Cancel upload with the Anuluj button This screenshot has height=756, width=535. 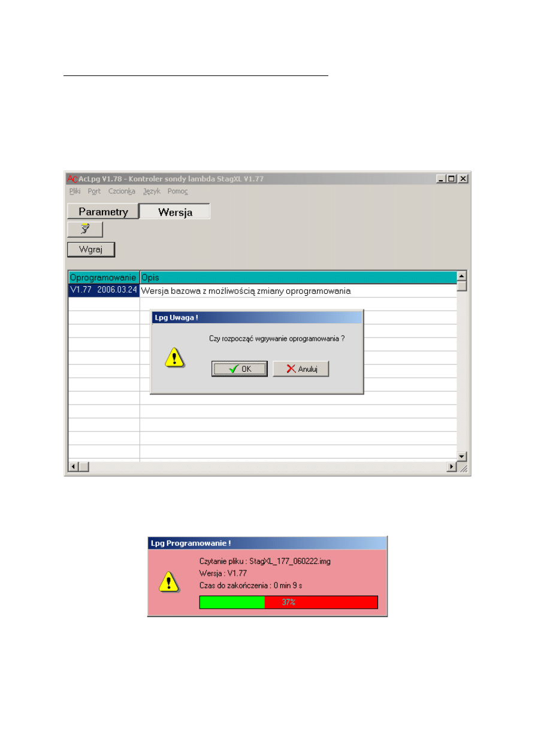[301, 369]
